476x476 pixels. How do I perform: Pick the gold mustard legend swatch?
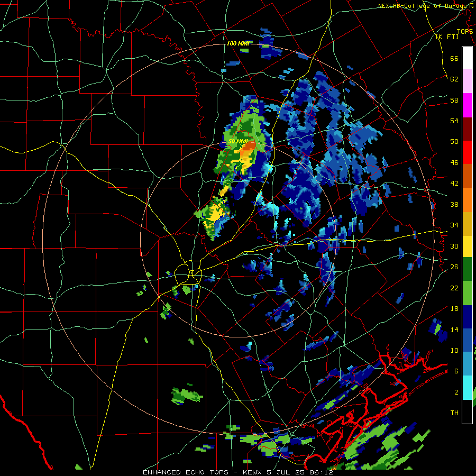467,223
